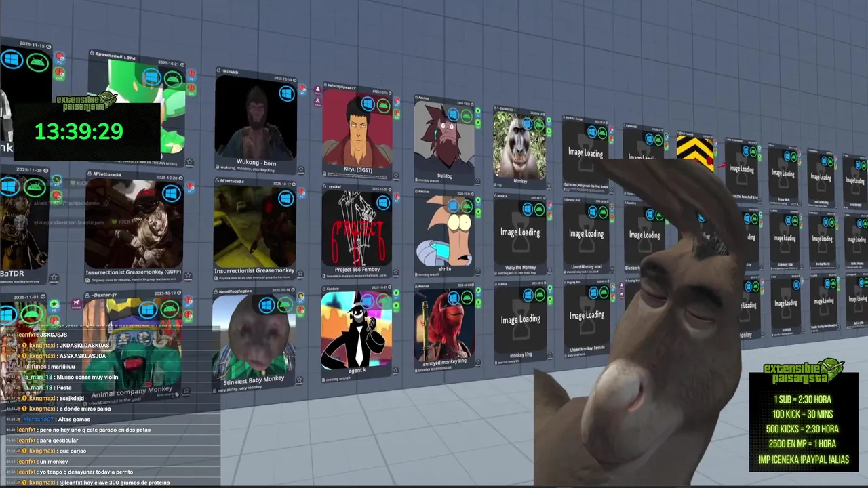Screen dimensions: 868x488
Task: Click Android icon on Stinkiest Baby Monkey card
Action: tap(285, 304)
